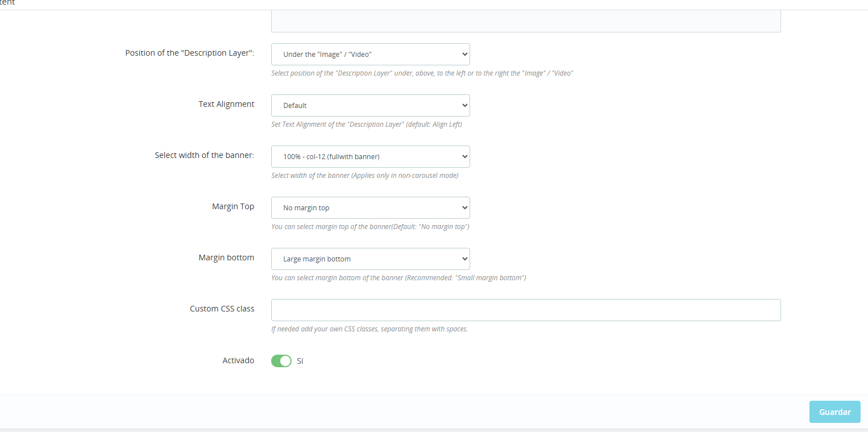Click the Text Alignment label
Image resolution: width=868 pixels, height=432 pixels.
point(226,104)
